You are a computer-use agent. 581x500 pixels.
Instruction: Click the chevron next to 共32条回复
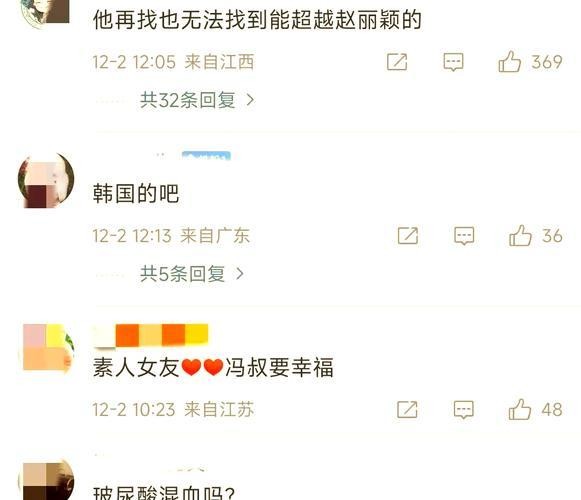250,100
